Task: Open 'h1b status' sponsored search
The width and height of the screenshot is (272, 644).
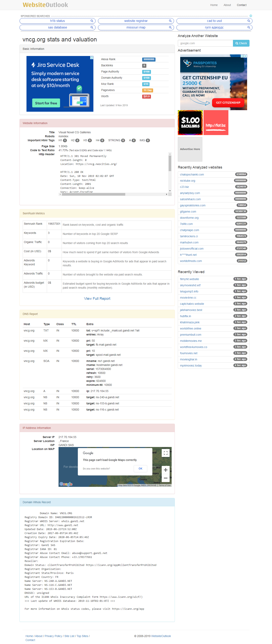Action: (x=58, y=21)
